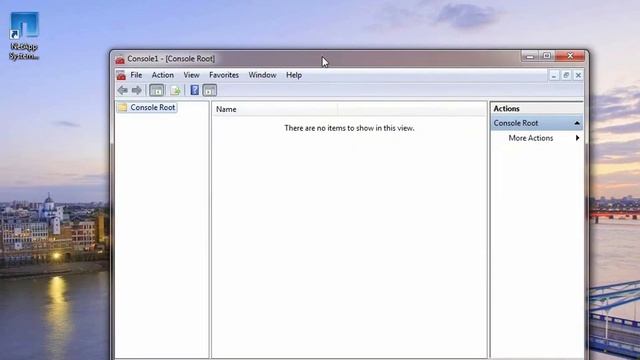Image resolution: width=640 pixels, height=360 pixels.
Task: Click the Console1 title bar text
Action: point(171,59)
